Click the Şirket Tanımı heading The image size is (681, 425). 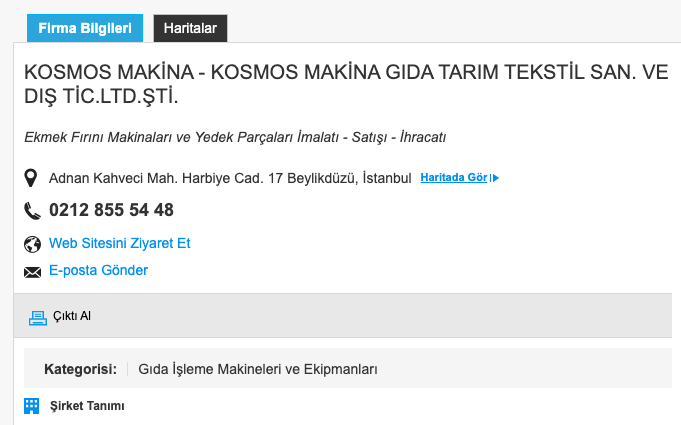[87, 406]
